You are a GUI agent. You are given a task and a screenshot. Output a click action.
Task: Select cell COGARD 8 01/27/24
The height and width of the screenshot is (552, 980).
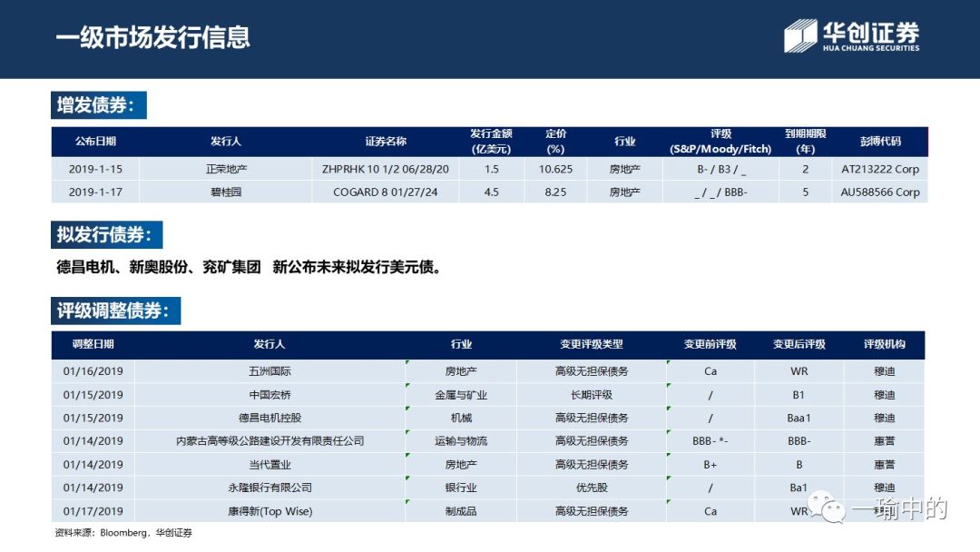point(386,192)
